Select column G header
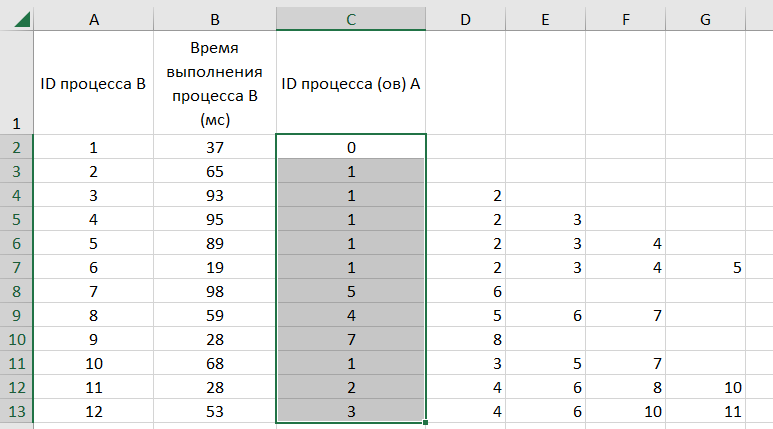The height and width of the screenshot is (429, 773). [705, 17]
